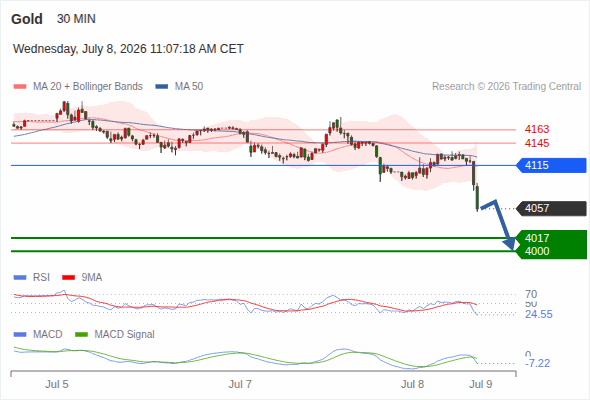
Task: Click the MACD Signal green swatch
Action: [82, 335]
